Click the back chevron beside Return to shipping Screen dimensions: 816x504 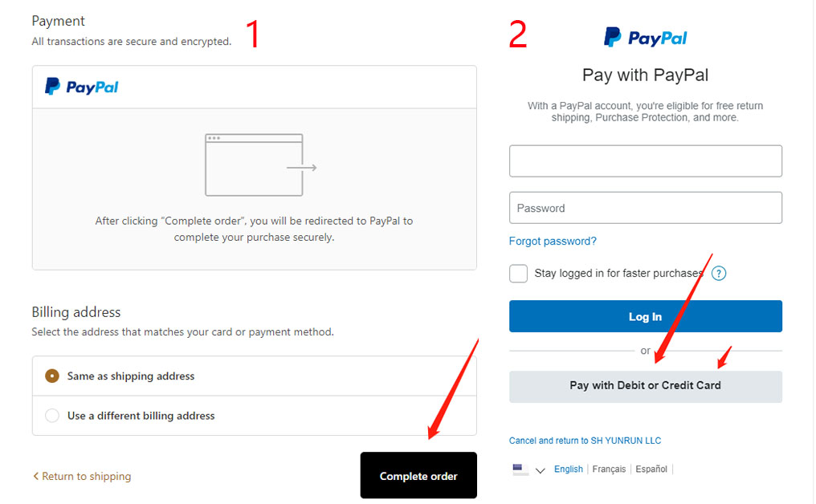point(36,476)
